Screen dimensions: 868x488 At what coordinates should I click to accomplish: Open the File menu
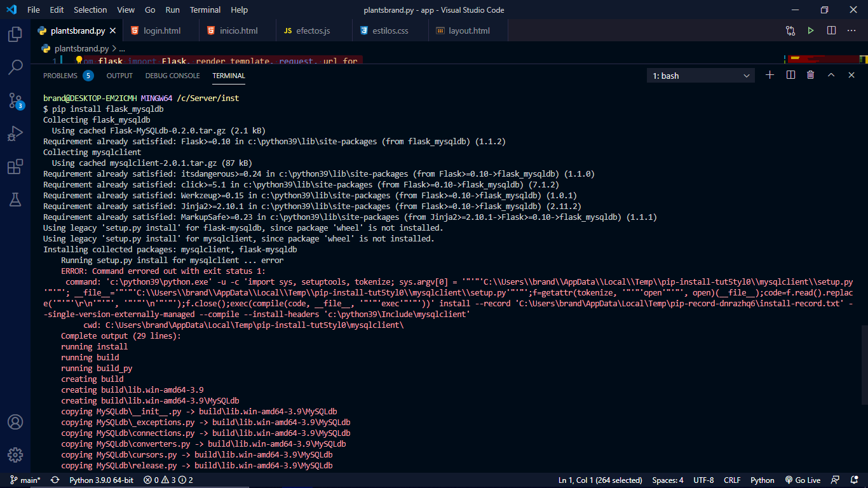[x=34, y=10]
